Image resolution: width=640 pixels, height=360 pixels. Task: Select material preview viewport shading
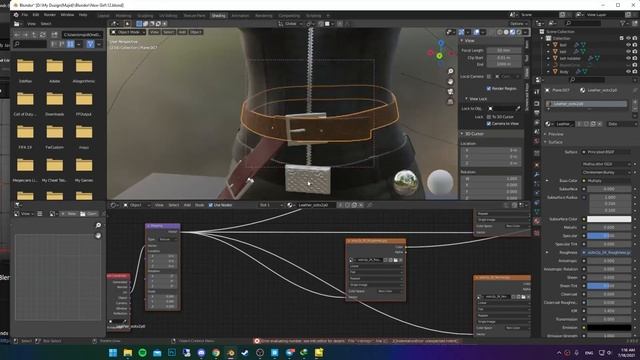click(513, 32)
